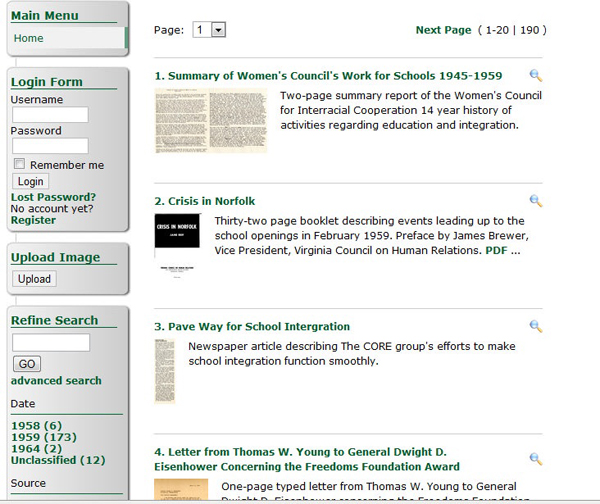Click magnifier icon beside Letter from Thomas W. Young

[x=535, y=459]
